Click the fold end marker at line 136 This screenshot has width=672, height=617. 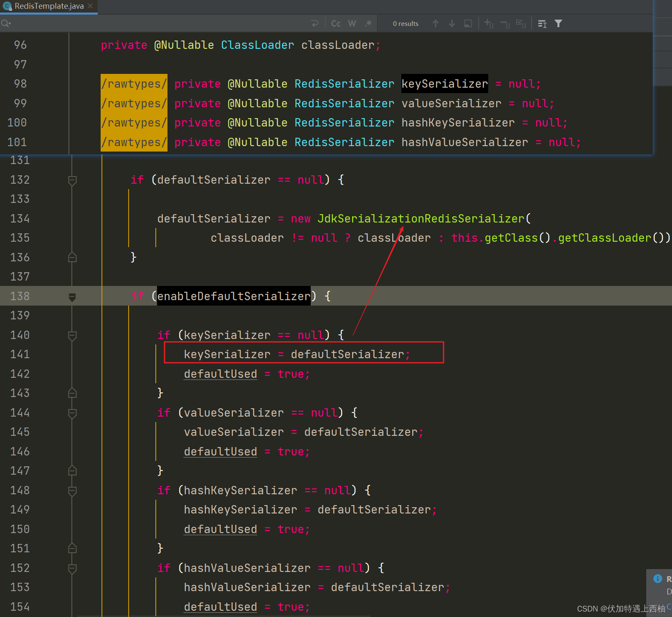(x=72, y=257)
